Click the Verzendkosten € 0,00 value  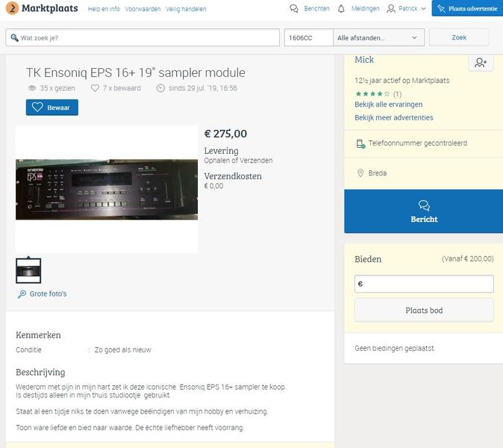213,186
